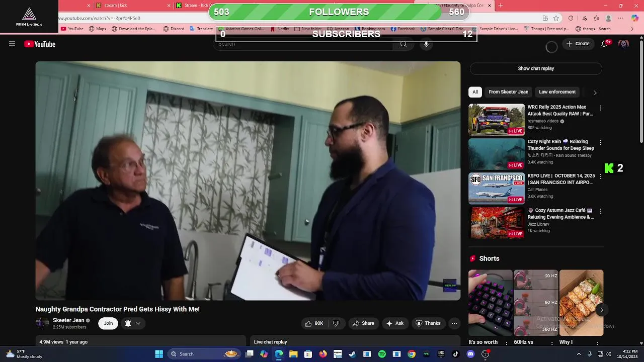644x362 pixels.
Task: Open a new browser tab
Action: pos(502,6)
